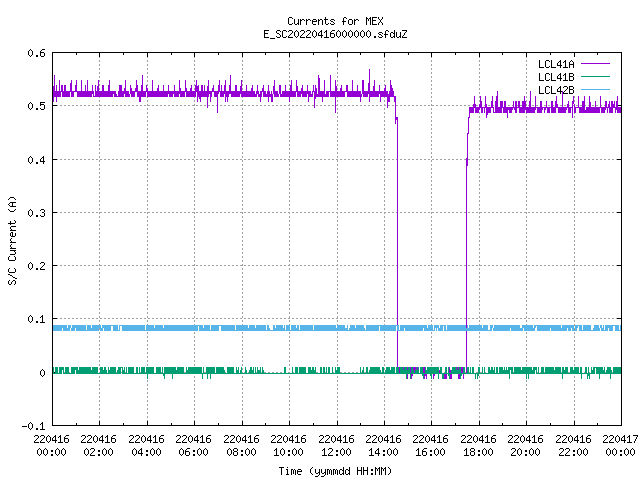Screen dimensions: 640x480
Task: Pick the green LCL41B legend line sample
Action: pyautogui.click(x=595, y=77)
